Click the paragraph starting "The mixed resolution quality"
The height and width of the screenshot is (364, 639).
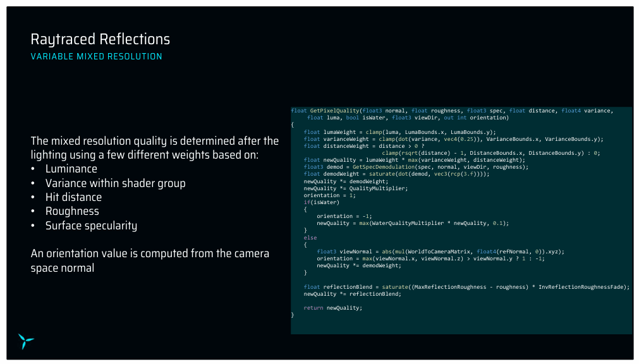point(155,147)
